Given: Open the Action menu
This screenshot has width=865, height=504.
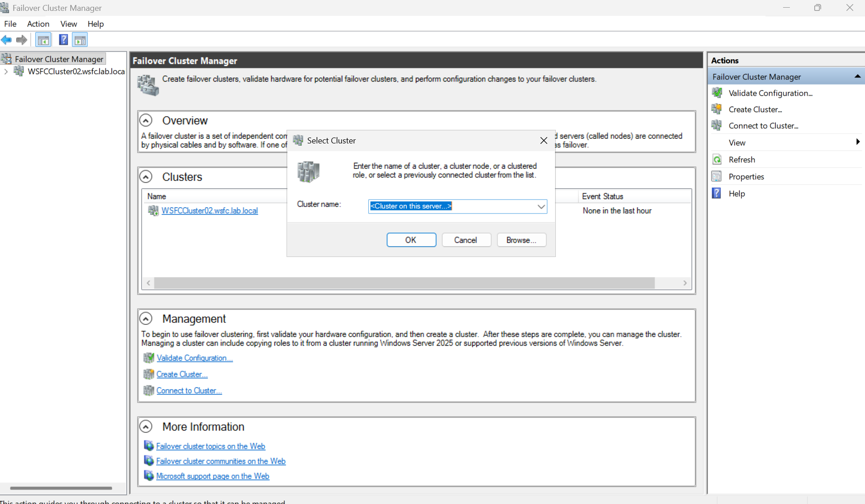Looking at the screenshot, I should pos(38,24).
